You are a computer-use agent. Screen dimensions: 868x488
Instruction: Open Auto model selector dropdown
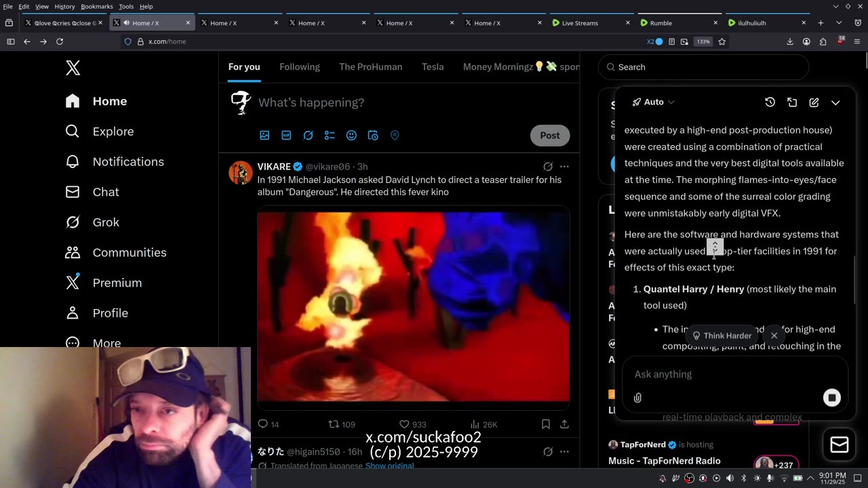pyautogui.click(x=654, y=102)
